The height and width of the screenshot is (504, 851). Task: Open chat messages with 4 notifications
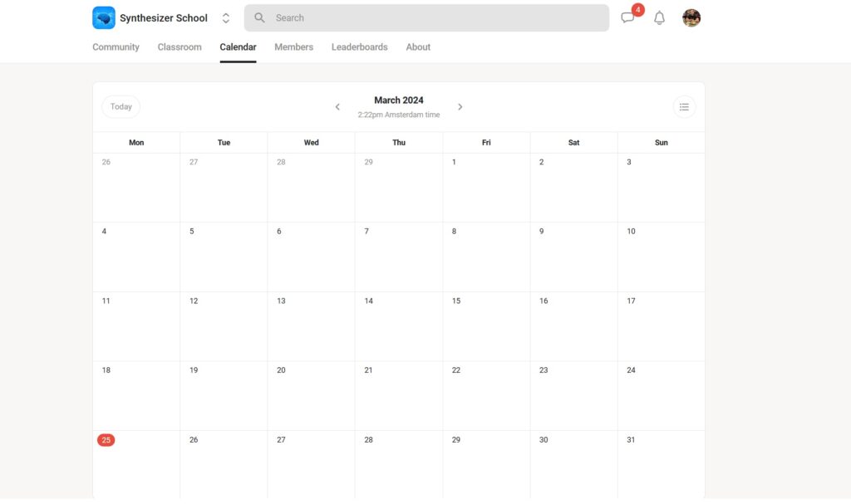point(628,17)
